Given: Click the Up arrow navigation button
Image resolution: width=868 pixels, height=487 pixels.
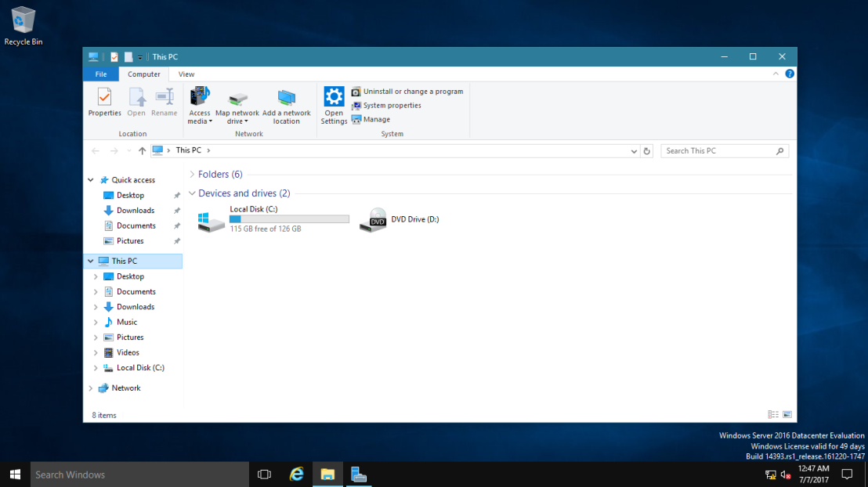Looking at the screenshot, I should [x=142, y=151].
